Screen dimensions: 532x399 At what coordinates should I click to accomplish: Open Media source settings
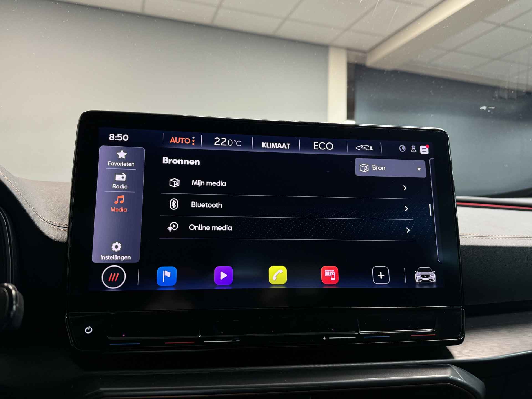click(x=377, y=168)
